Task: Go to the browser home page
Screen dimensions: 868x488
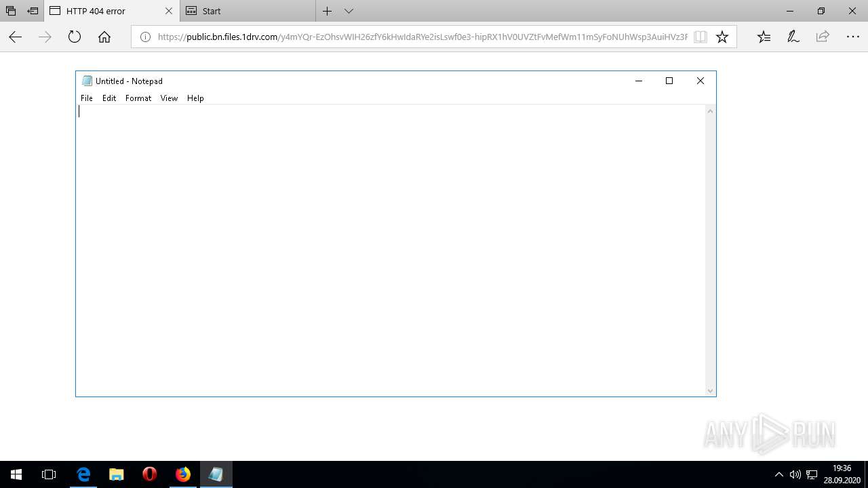Action: coord(104,37)
